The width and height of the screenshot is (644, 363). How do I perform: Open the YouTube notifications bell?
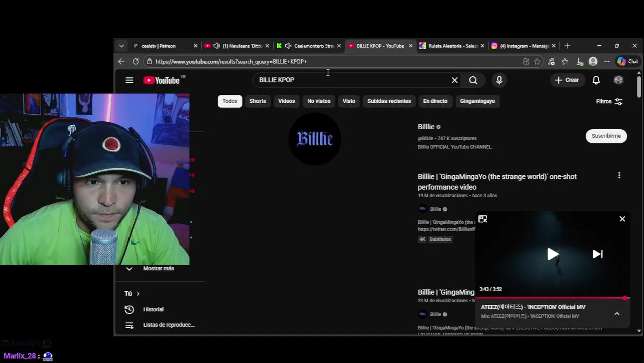[x=596, y=80]
